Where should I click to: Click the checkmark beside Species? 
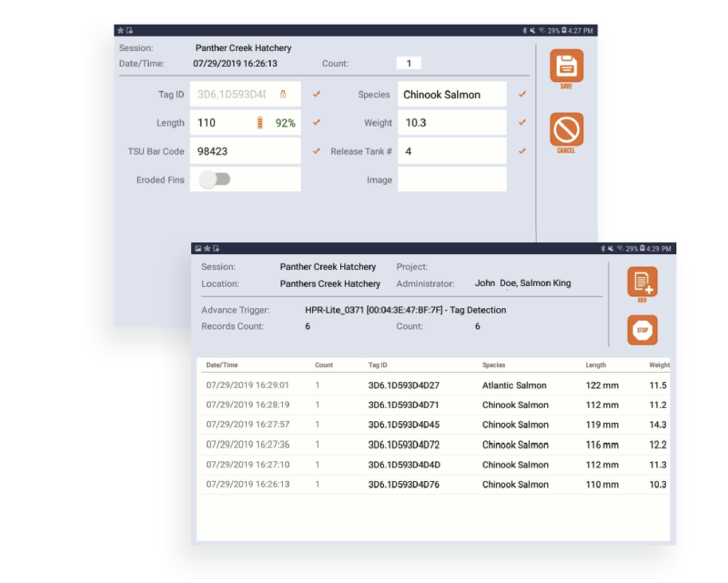pos(523,94)
